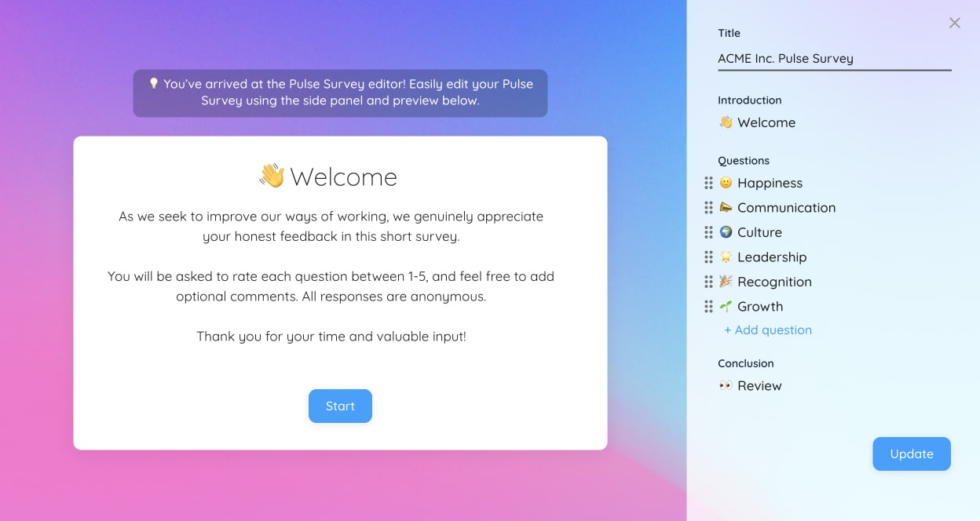Open the Welcome introduction item

point(757,122)
